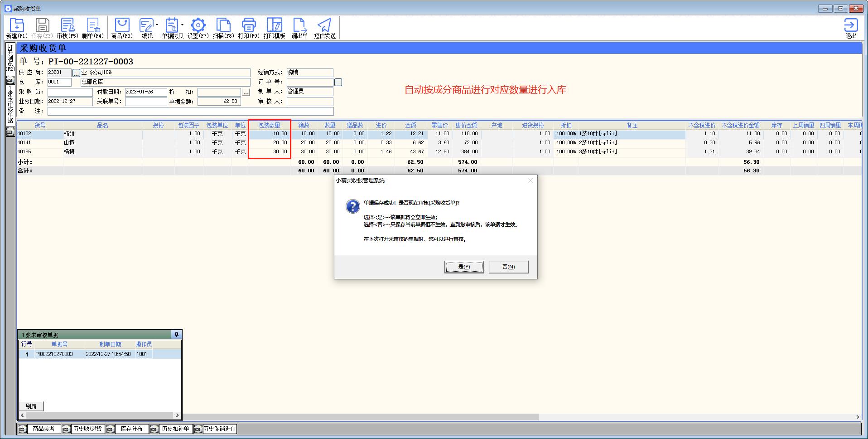
Task: Click 否(N) in the confirmation dialog
Action: coord(508,267)
